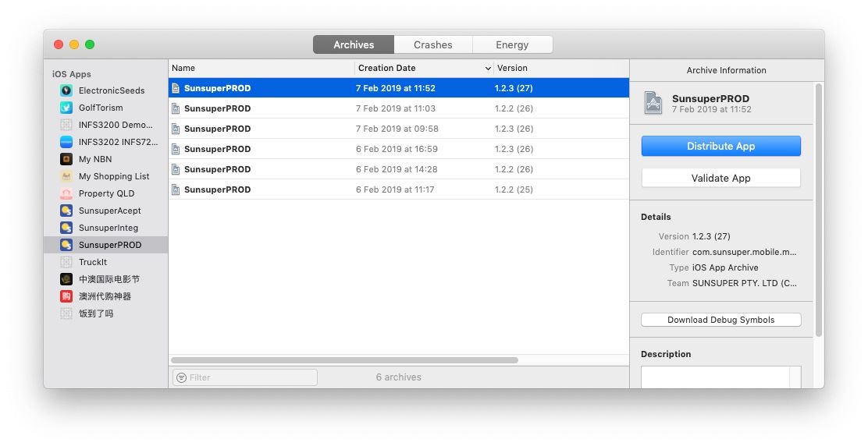Sort archives by Name column header

(x=261, y=68)
